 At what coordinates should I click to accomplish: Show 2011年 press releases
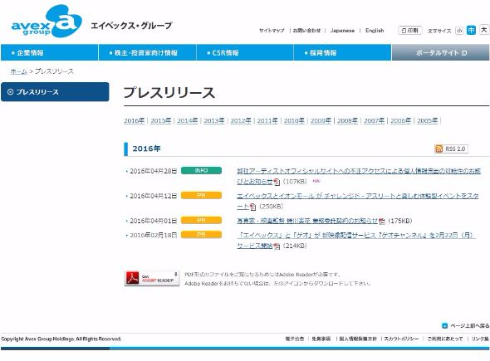(267, 121)
